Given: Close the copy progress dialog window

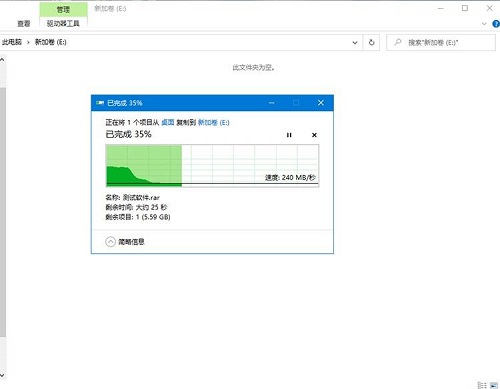Looking at the screenshot, I should (x=321, y=103).
